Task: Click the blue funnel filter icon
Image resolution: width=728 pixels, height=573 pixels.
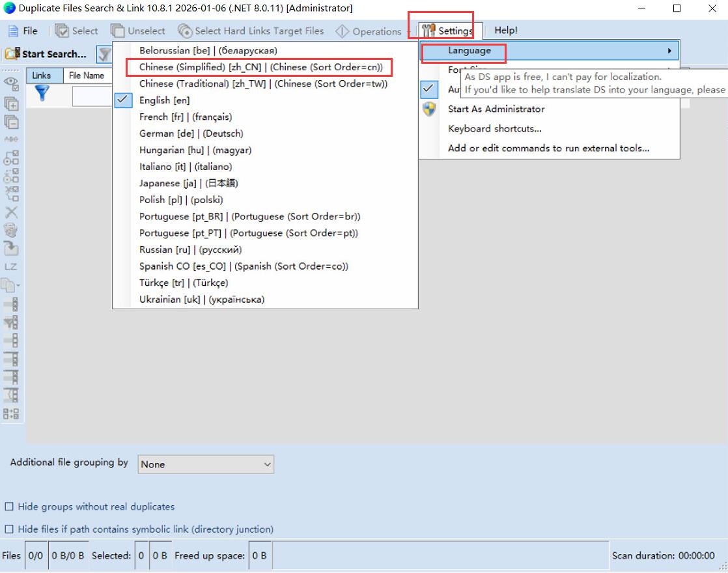Action: [42, 93]
